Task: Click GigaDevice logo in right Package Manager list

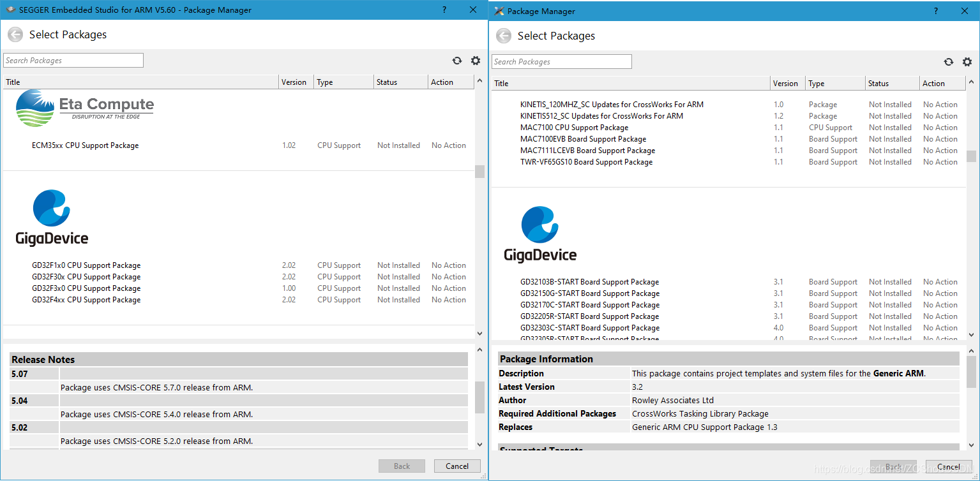Action: click(x=540, y=234)
